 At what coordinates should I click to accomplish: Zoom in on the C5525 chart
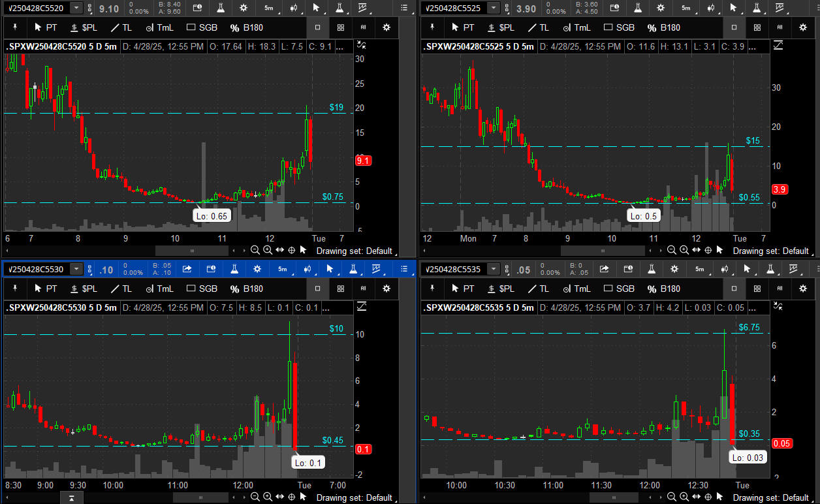684,250
